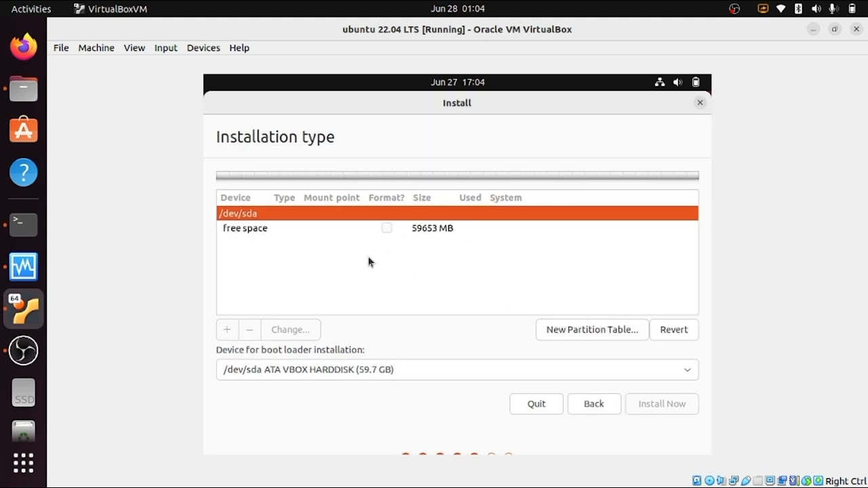Open the Files app in the dock
Image resolution: width=868 pixels, height=488 pixels.
[24, 89]
